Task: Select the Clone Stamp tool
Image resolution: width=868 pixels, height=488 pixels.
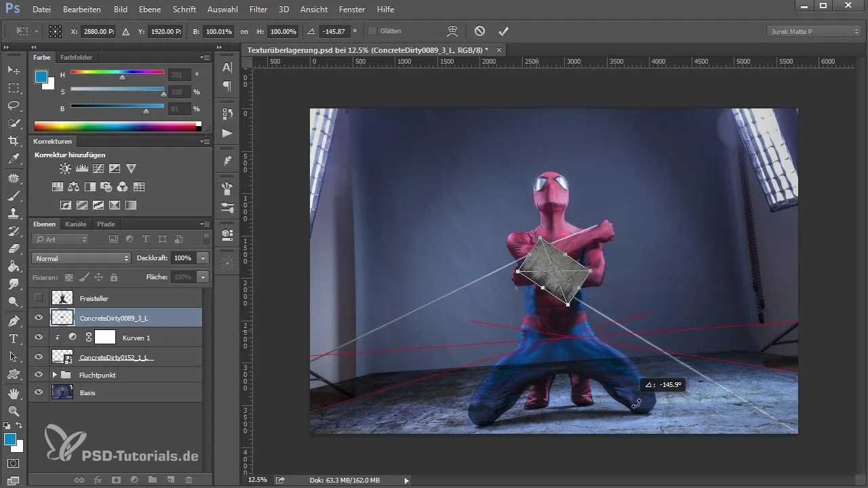Action: coord(13,213)
